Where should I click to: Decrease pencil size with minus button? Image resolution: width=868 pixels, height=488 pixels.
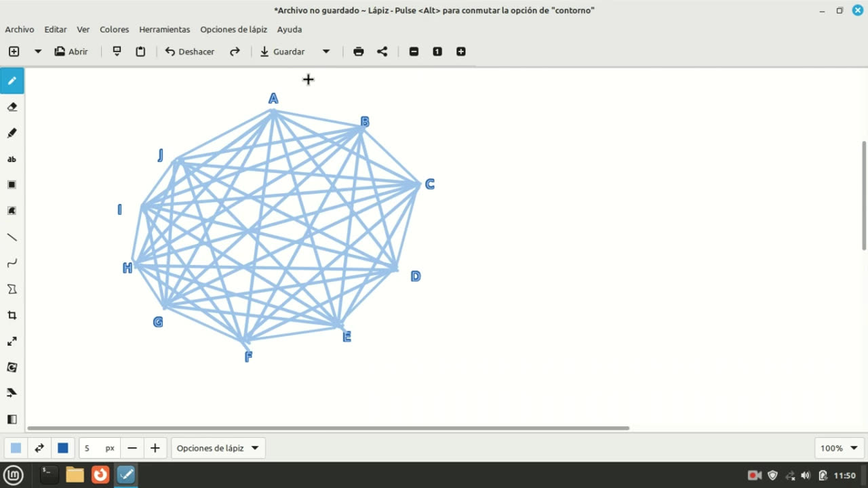coord(132,448)
